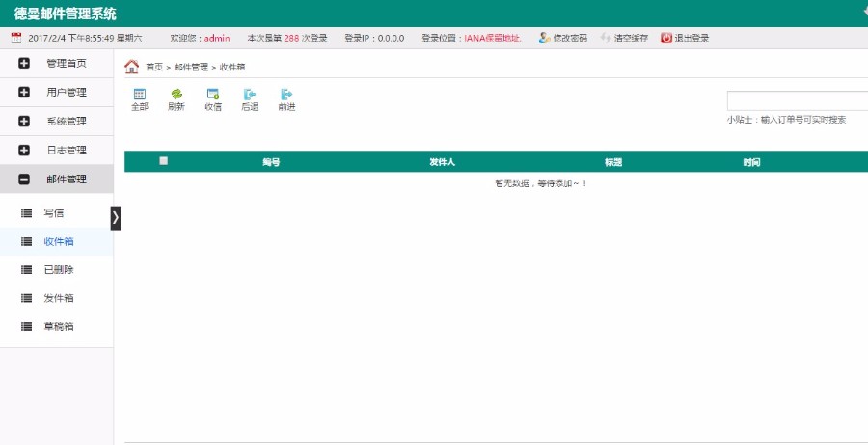Click the 收信 receive mail icon
Screen dimensions: 868x445
[213, 95]
